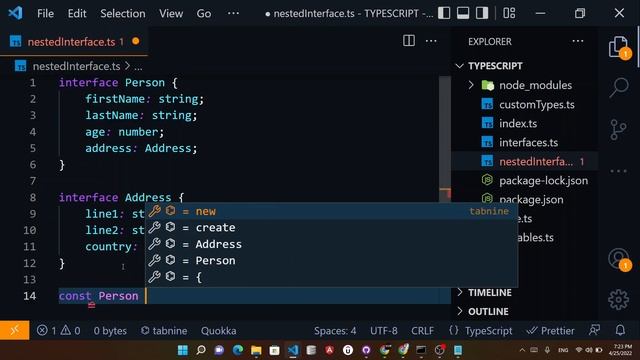The height and width of the screenshot is (360, 640).
Task: Toggle the bottom panel layout icon
Action: tap(463, 13)
